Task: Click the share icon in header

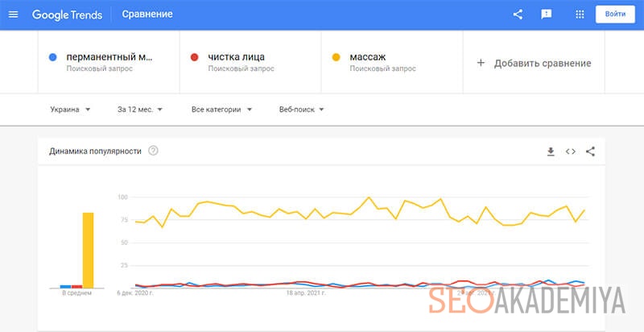Action: click(x=518, y=15)
